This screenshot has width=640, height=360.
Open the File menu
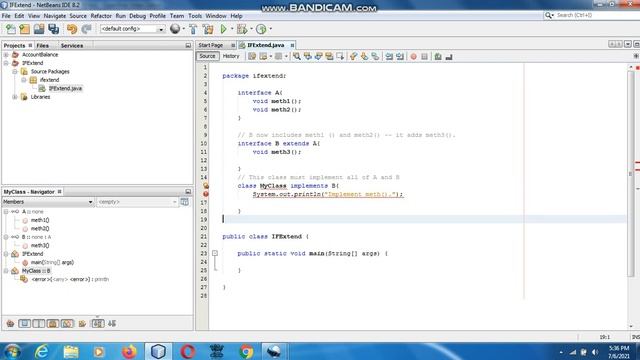click(x=6, y=16)
